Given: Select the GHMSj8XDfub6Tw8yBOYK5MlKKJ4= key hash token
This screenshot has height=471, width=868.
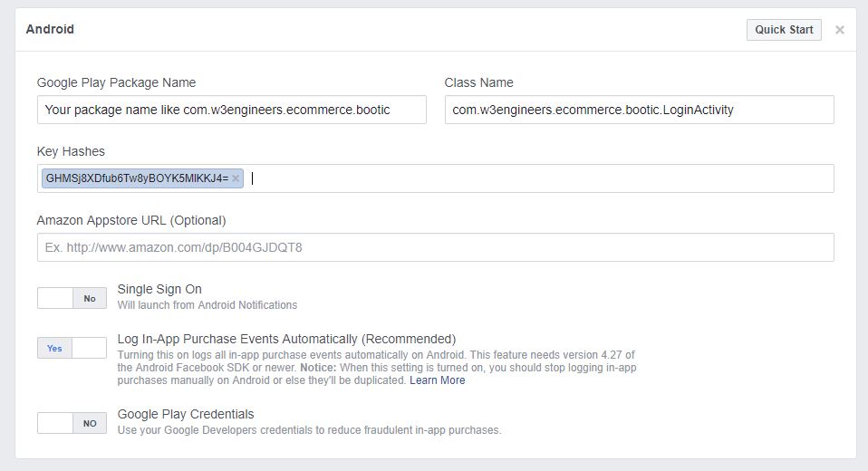Looking at the screenshot, I should tap(136, 178).
